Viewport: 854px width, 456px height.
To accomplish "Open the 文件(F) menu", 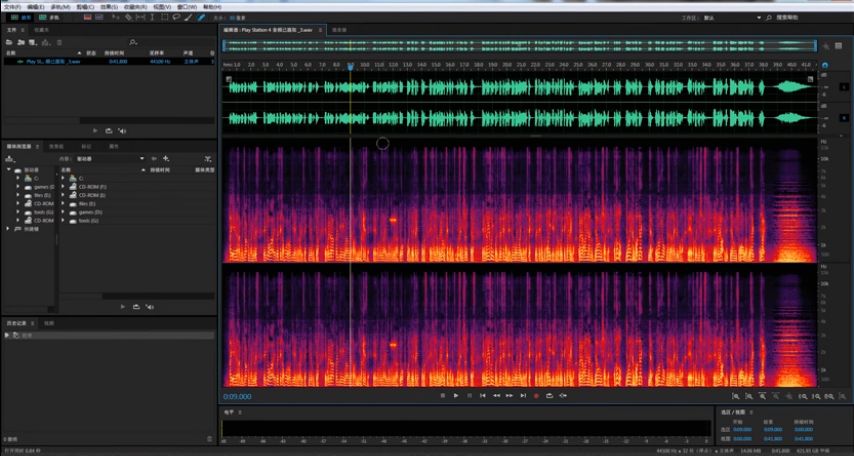I will [x=12, y=6].
